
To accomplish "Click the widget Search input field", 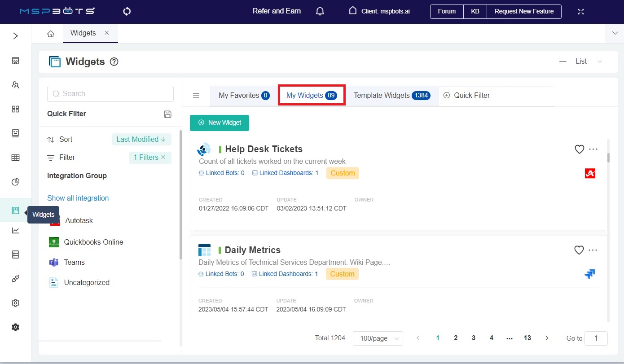I will [x=110, y=94].
